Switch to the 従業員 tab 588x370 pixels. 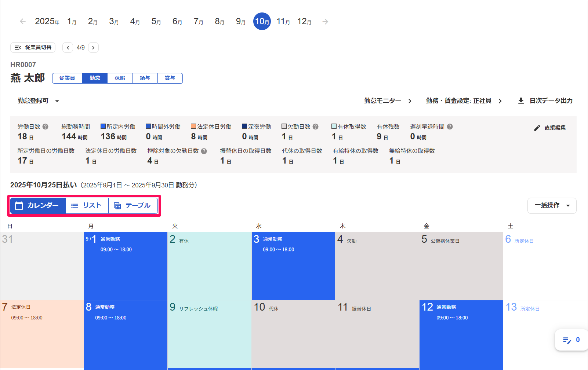click(x=67, y=78)
